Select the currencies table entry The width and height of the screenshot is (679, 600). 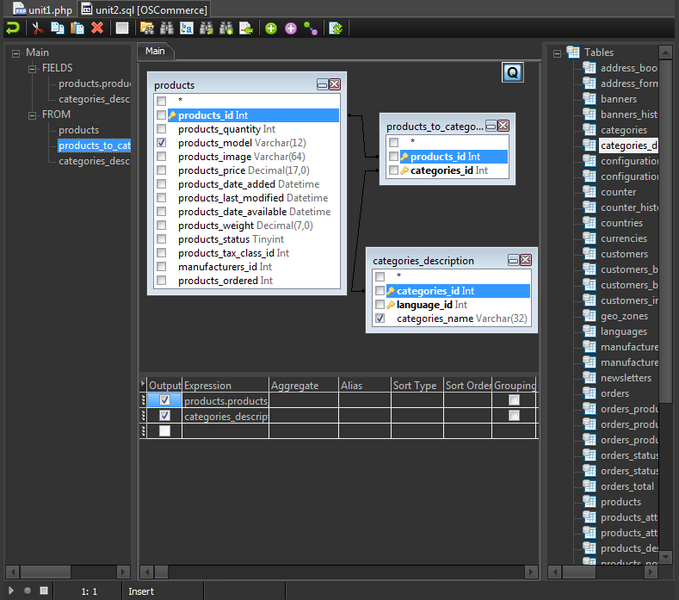pos(624,239)
